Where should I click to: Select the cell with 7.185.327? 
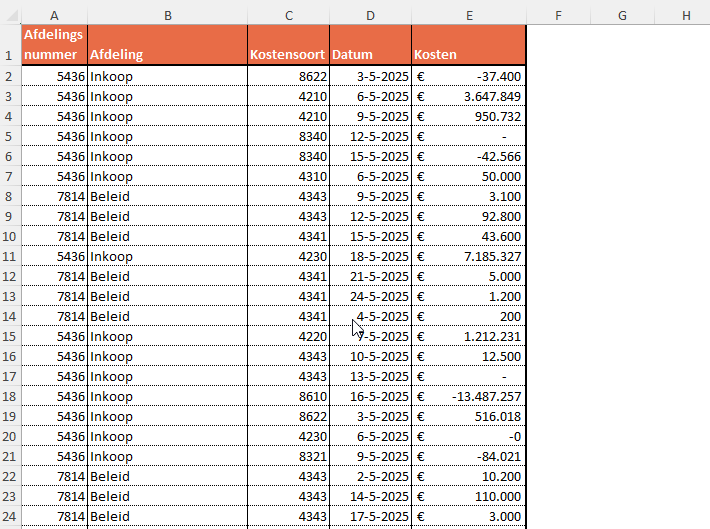[x=468, y=256]
